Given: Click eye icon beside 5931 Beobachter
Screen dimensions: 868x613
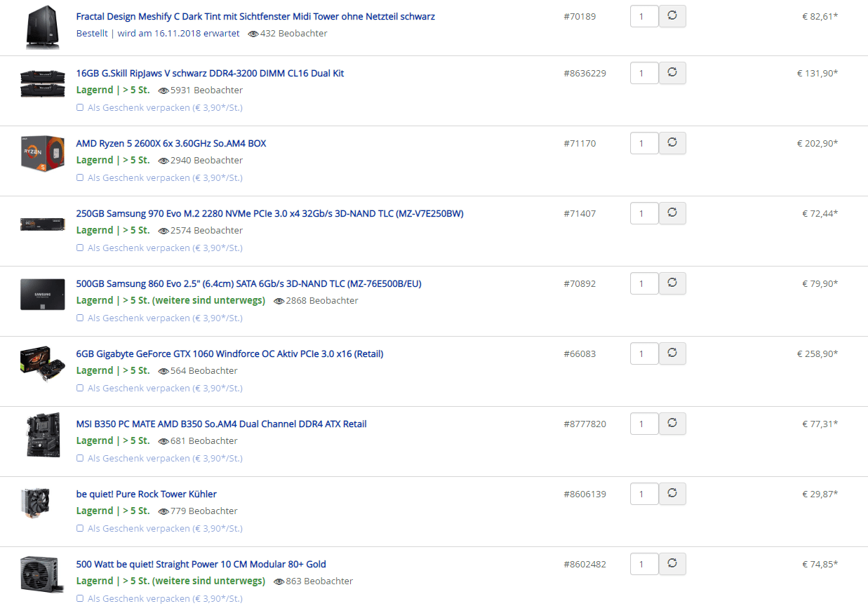Looking at the screenshot, I should point(163,90).
